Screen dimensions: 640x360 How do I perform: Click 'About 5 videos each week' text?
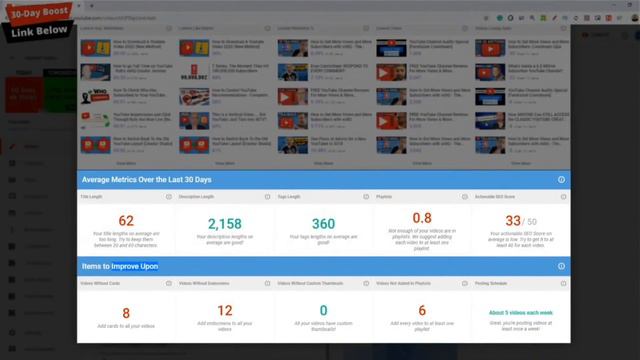point(521,313)
